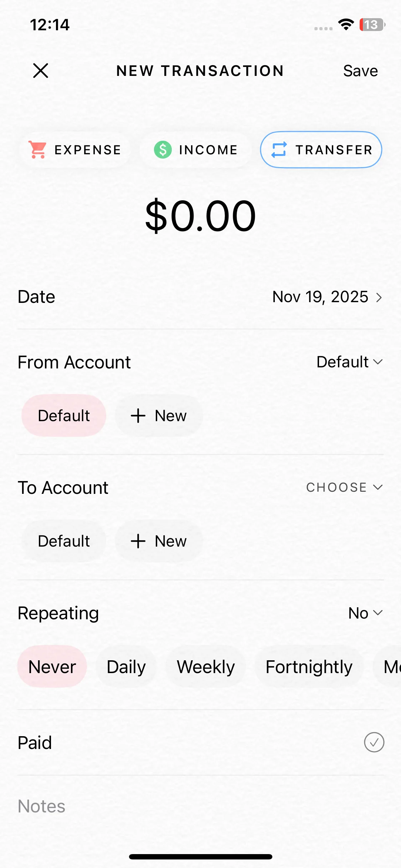Expand the Repeating No dropdown
Image resolution: width=401 pixels, height=868 pixels.
click(365, 613)
